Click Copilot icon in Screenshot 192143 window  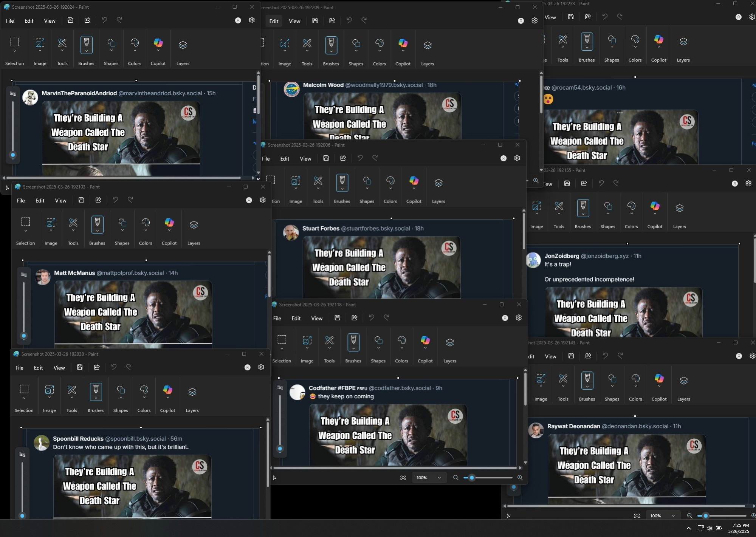coord(659,378)
